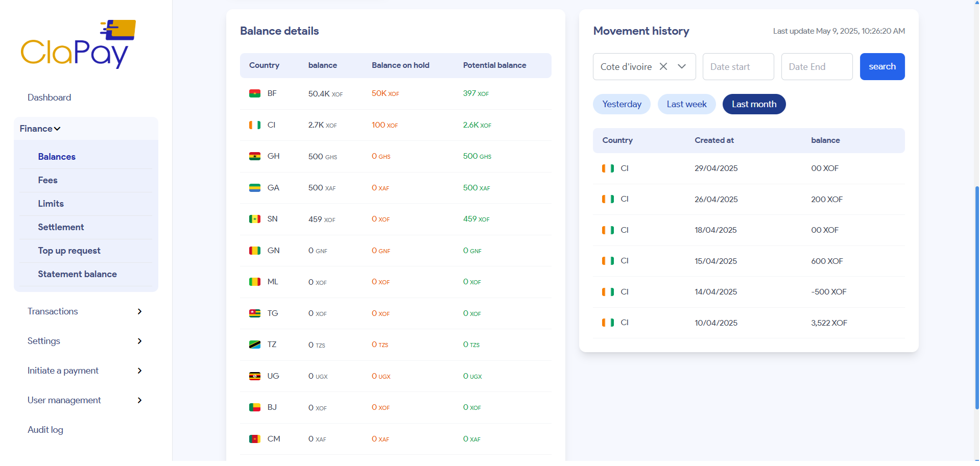Viewport: 980px width, 466px height.
Task: Expand the Transactions section
Action: [x=53, y=311]
